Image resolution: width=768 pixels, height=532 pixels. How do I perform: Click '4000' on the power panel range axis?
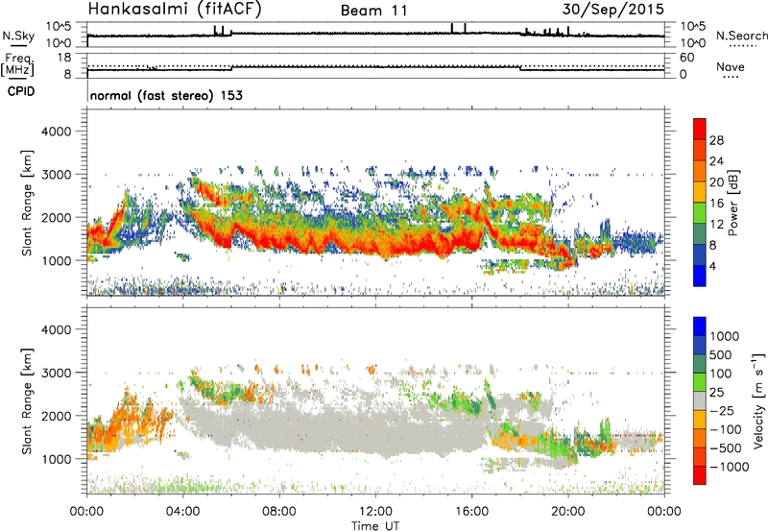click(57, 132)
